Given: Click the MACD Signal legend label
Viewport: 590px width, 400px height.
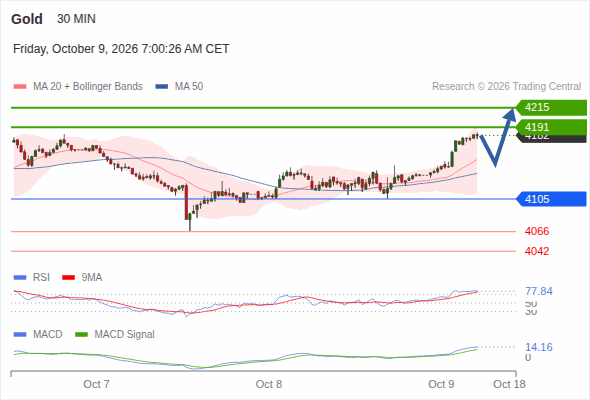Looking at the screenshot, I should point(125,335).
